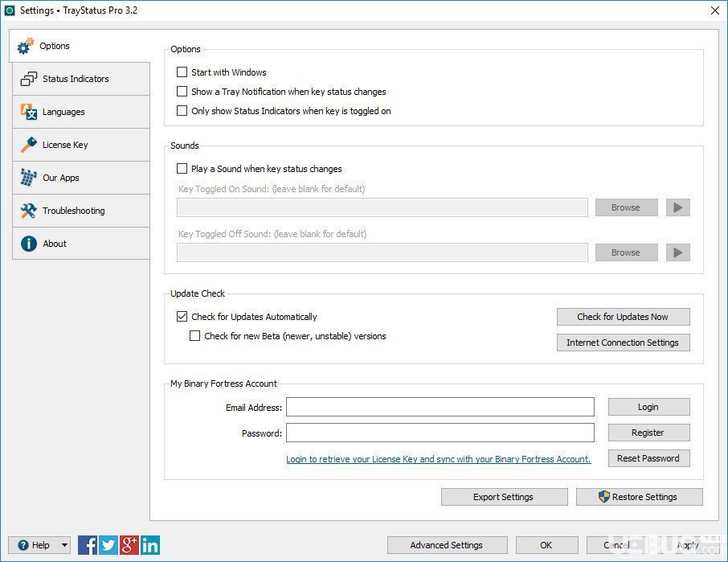Click the License Key key icon

tap(29, 145)
